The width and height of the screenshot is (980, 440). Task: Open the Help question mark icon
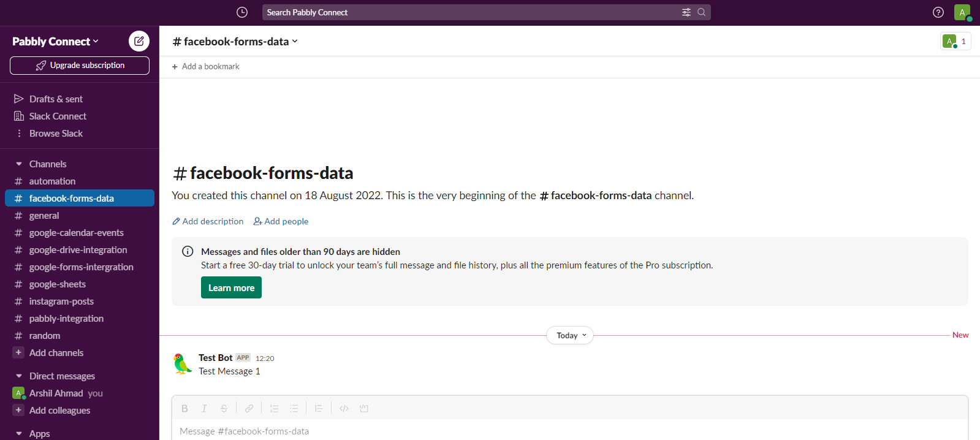pyautogui.click(x=938, y=12)
